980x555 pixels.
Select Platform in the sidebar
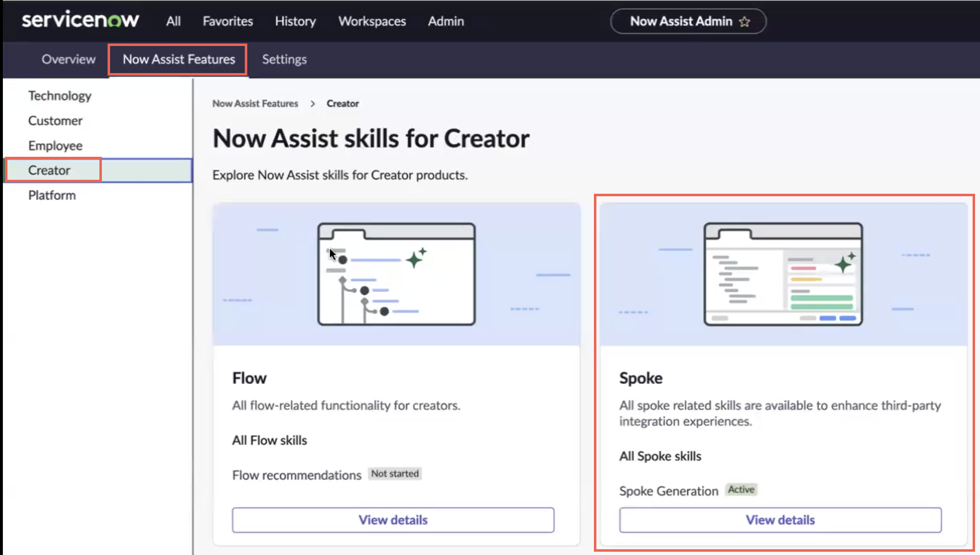(52, 195)
